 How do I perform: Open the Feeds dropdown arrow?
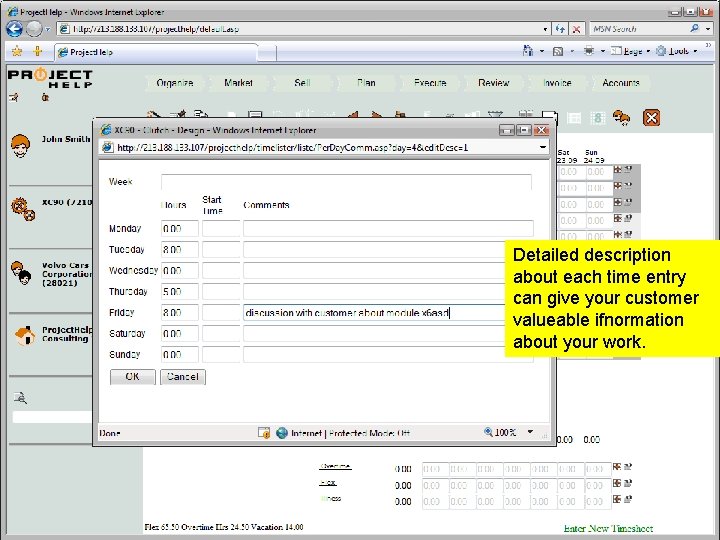click(x=572, y=51)
